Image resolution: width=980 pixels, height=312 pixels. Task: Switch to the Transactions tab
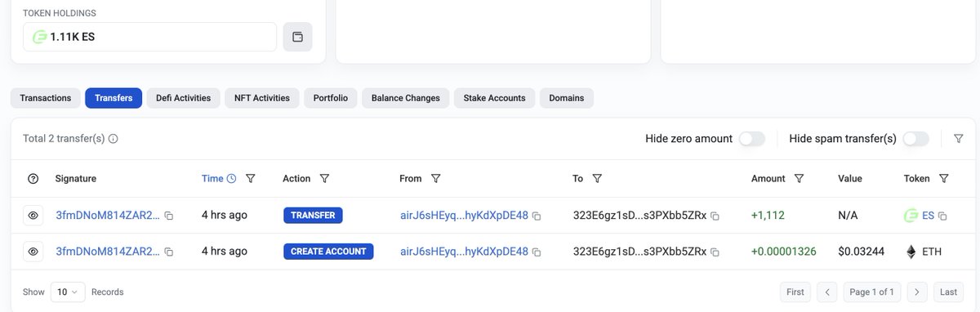[46, 98]
